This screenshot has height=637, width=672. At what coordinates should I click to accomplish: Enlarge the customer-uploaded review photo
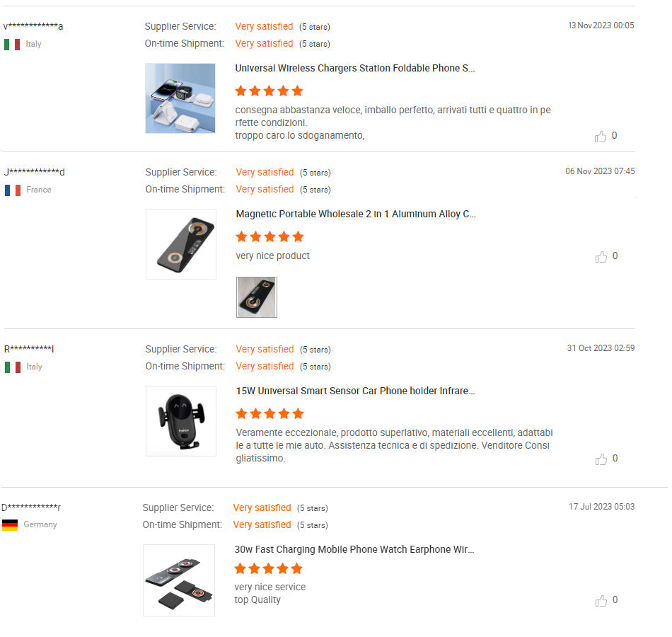pos(257,297)
